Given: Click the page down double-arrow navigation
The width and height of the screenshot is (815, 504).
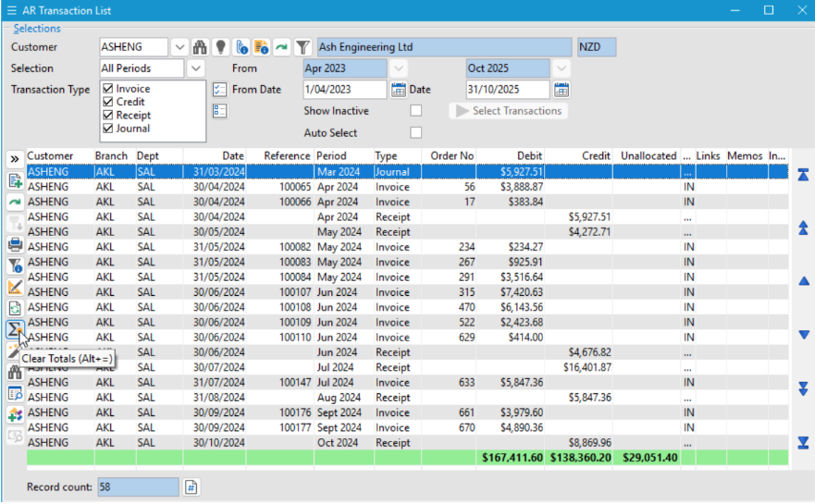Looking at the screenshot, I should [803, 388].
